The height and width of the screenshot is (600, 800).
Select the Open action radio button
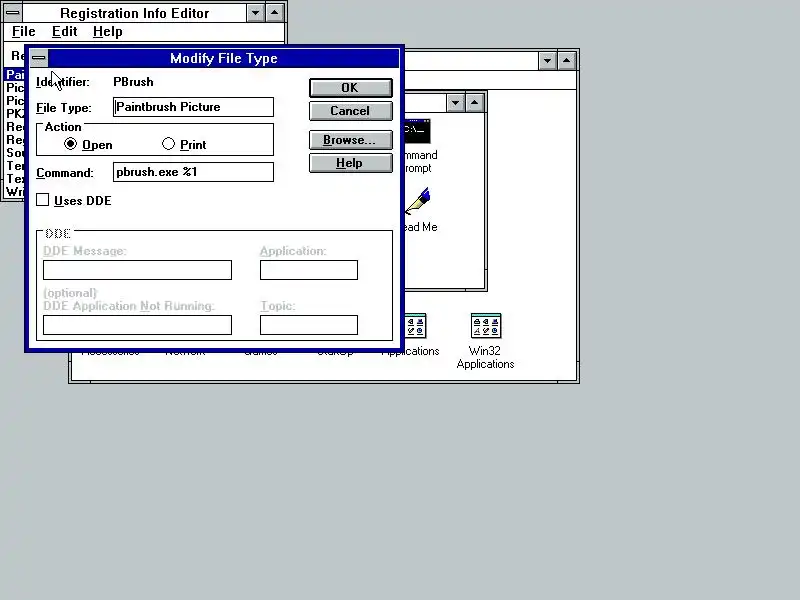click(70, 144)
